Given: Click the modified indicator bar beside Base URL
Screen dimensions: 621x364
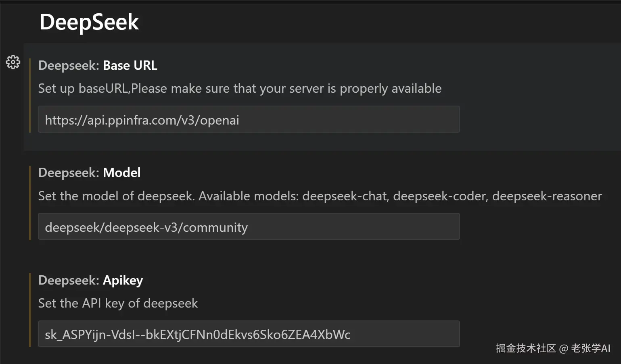Looking at the screenshot, I should (30, 96).
